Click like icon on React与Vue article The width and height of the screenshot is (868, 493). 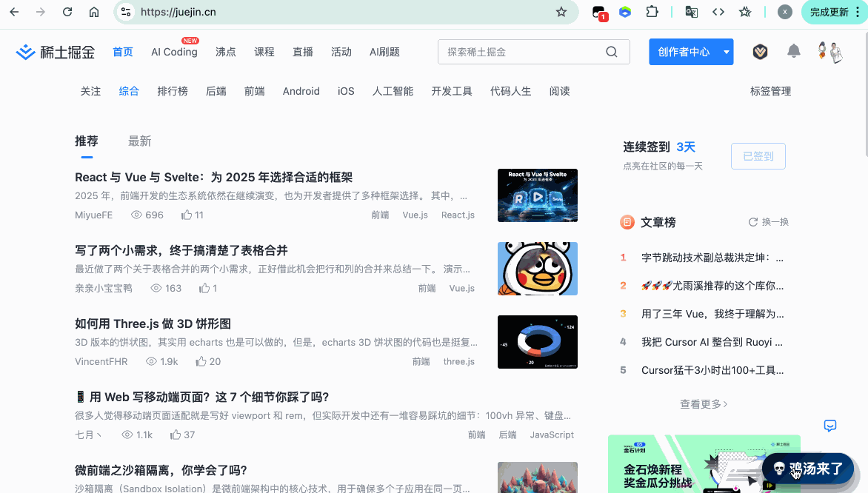coord(187,215)
